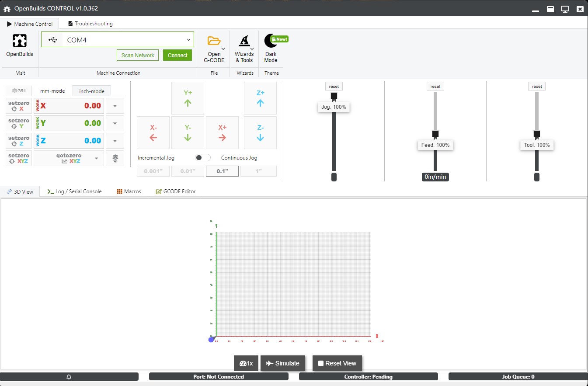The width and height of the screenshot is (588, 386).
Task: Reset the Jog override slider
Action: tap(334, 87)
